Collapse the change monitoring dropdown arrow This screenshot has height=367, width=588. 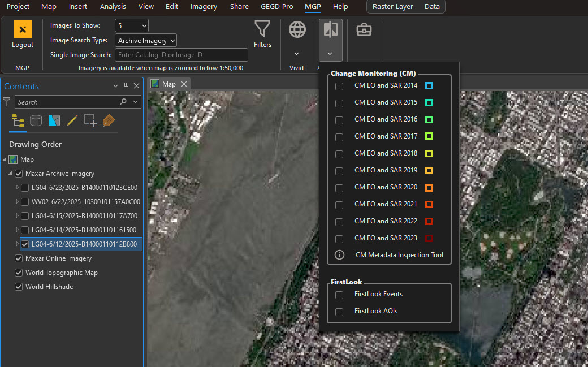click(330, 54)
